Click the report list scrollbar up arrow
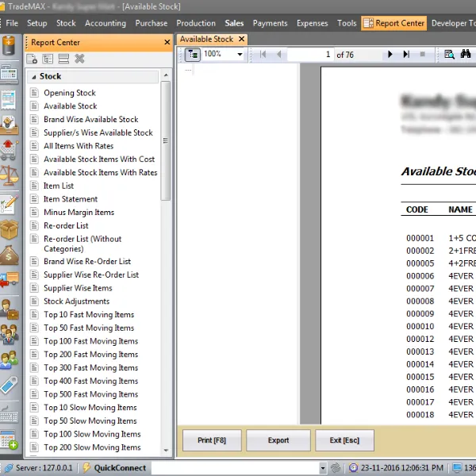This screenshot has width=476, height=476. 166,75
